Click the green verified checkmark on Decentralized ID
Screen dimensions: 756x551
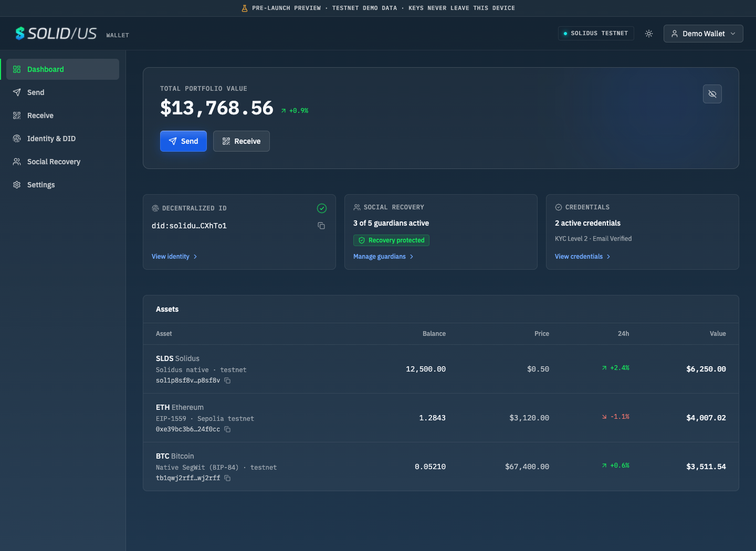[322, 208]
